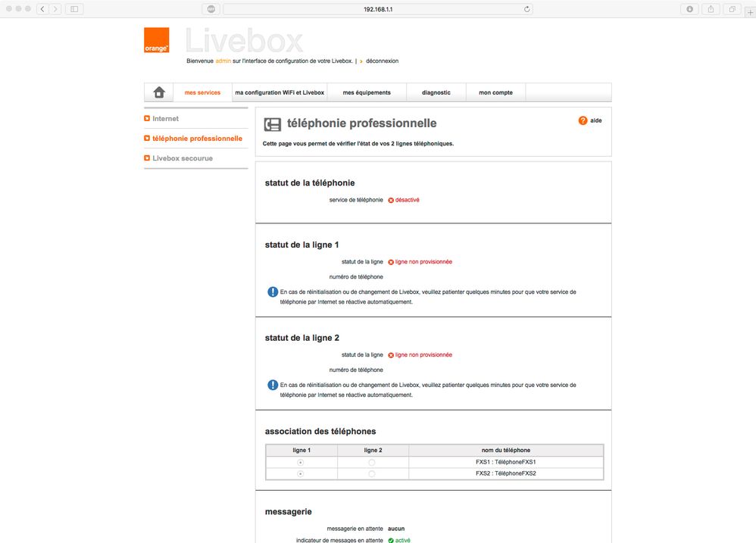Open ma configuration WiFi et Livebox tab
Viewport: 756px width, 543px height.
pyautogui.click(x=280, y=92)
